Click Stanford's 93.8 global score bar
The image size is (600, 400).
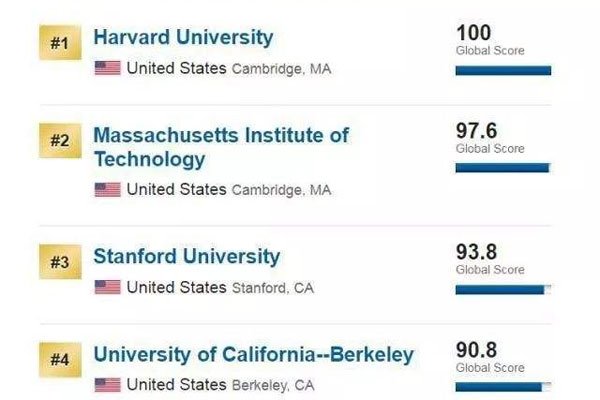point(503,290)
